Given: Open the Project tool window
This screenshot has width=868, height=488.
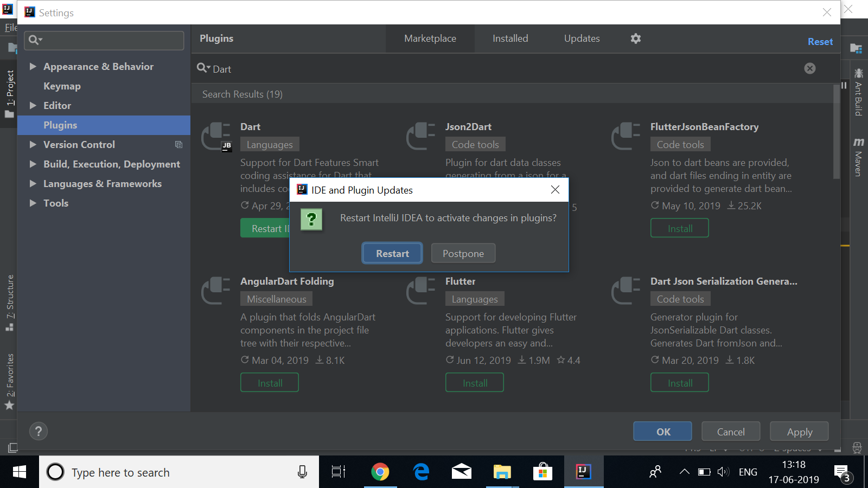Looking at the screenshot, I should [x=9, y=89].
